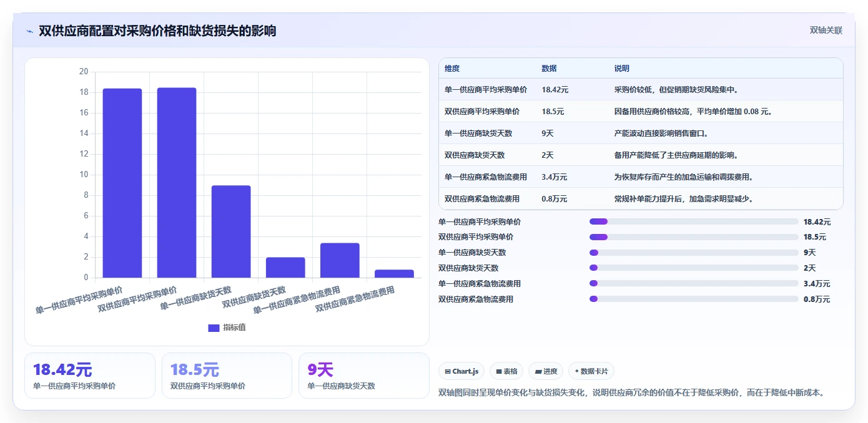Click table row label 双供应商紧急物流费用
The height and width of the screenshot is (423, 868).
coord(482,199)
